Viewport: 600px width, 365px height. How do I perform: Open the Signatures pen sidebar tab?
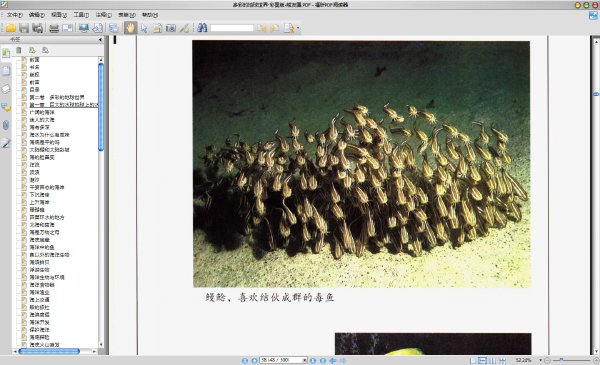click(6, 143)
